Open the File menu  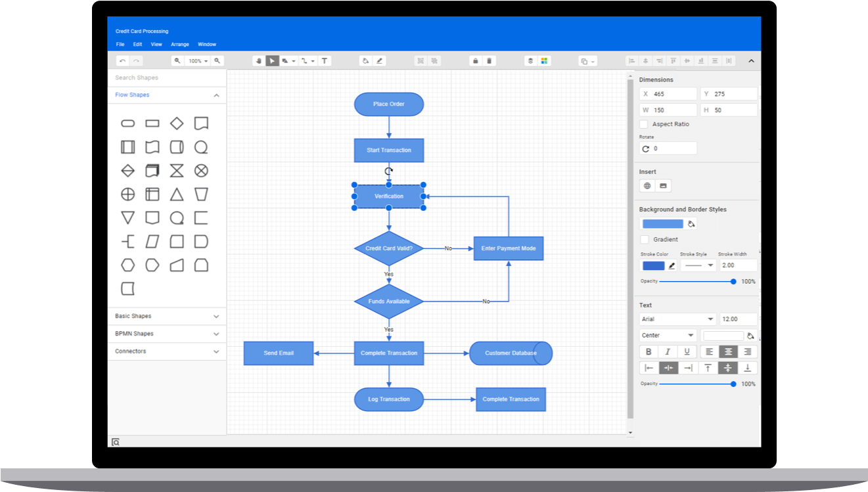pos(120,44)
